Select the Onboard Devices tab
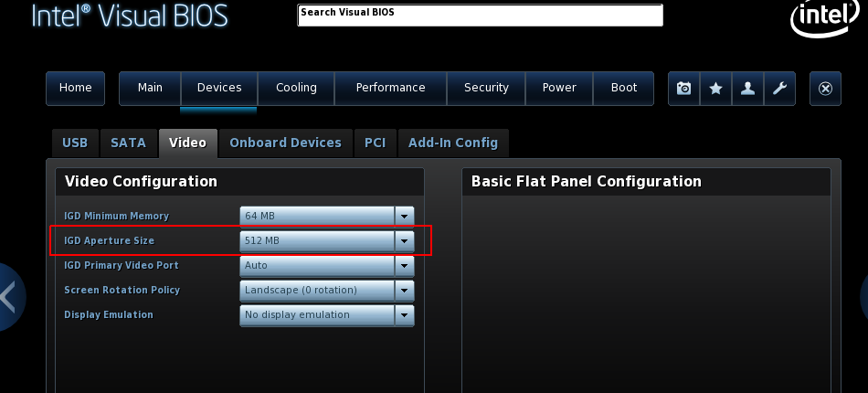The width and height of the screenshot is (868, 393). coord(285,143)
